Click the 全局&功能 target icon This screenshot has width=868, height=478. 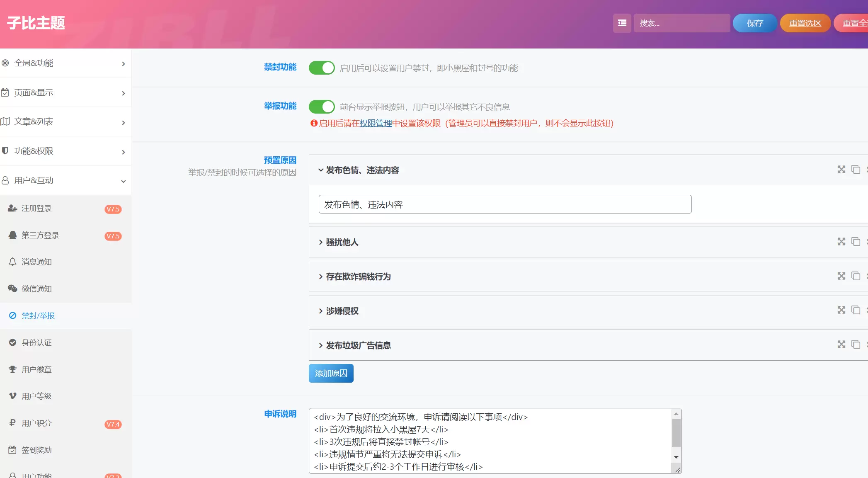5,63
